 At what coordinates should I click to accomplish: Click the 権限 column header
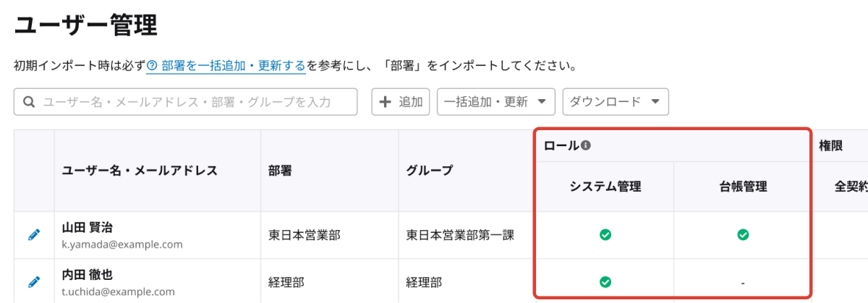pos(830,145)
